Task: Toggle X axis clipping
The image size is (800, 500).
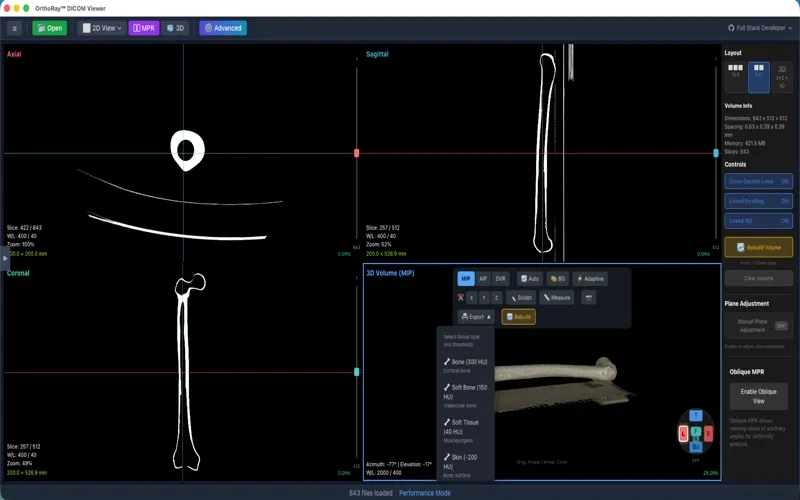Action: coord(471,297)
